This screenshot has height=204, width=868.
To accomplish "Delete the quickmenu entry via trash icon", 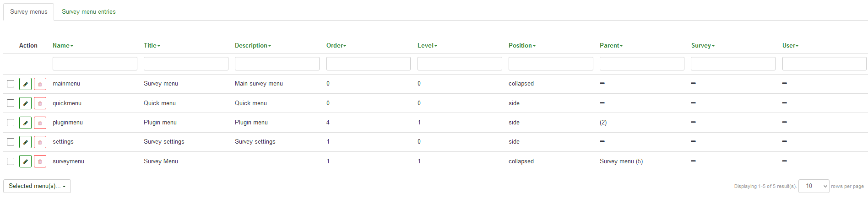I will [x=40, y=103].
